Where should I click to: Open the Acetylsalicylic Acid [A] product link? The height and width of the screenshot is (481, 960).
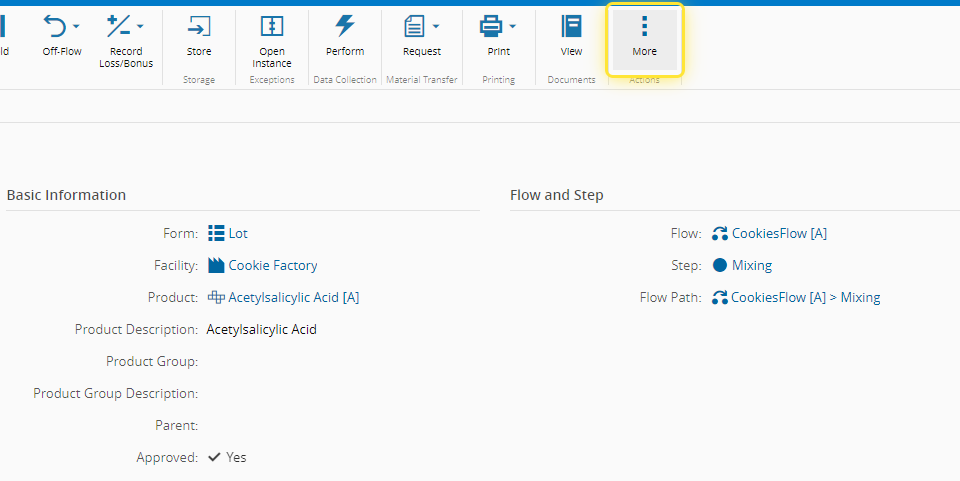tap(293, 297)
